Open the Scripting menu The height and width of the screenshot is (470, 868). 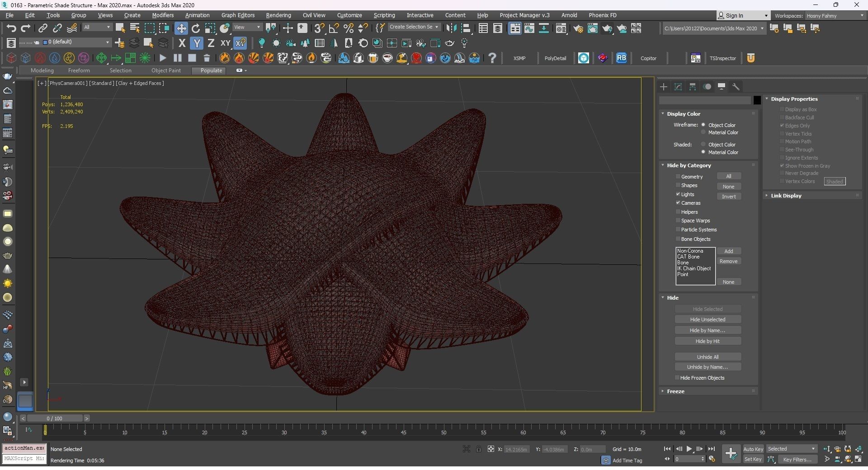point(384,15)
